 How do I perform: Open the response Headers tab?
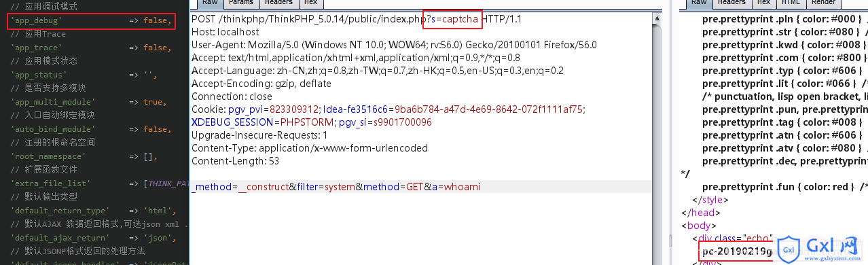[x=731, y=3]
